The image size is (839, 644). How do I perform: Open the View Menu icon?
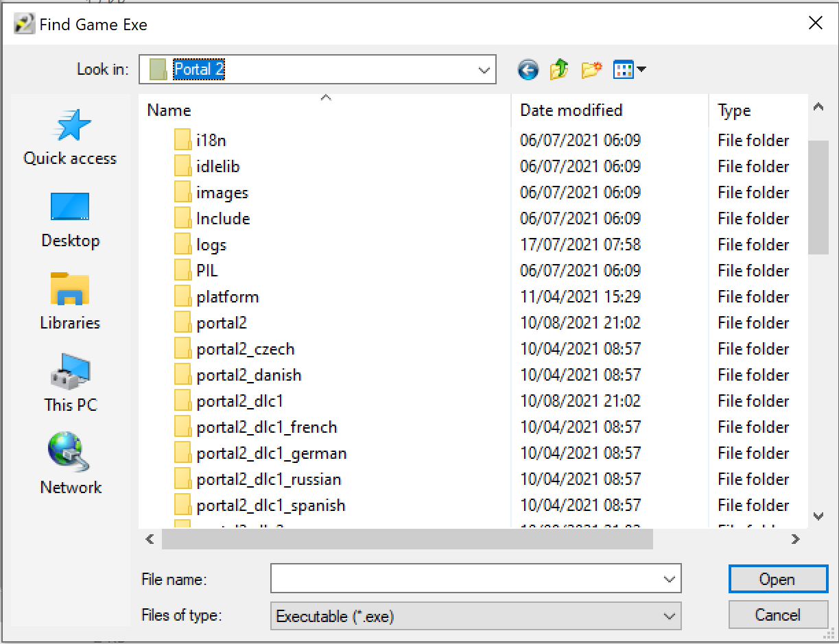coord(629,69)
